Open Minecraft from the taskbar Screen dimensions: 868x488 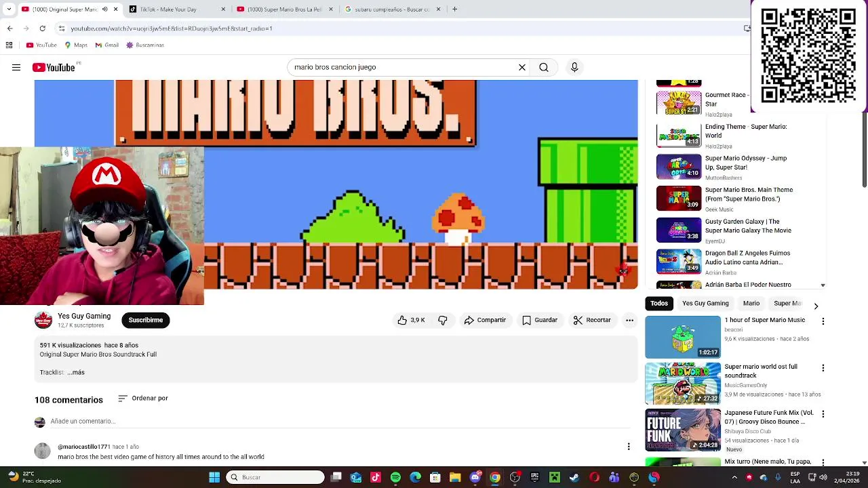(x=555, y=477)
